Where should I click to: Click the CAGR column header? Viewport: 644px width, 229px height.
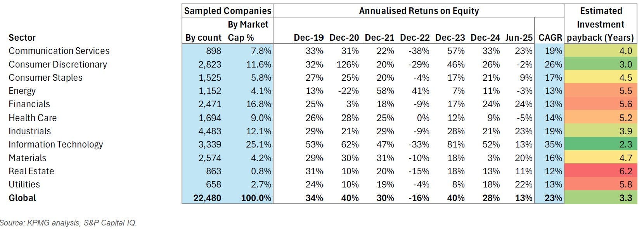pos(550,38)
